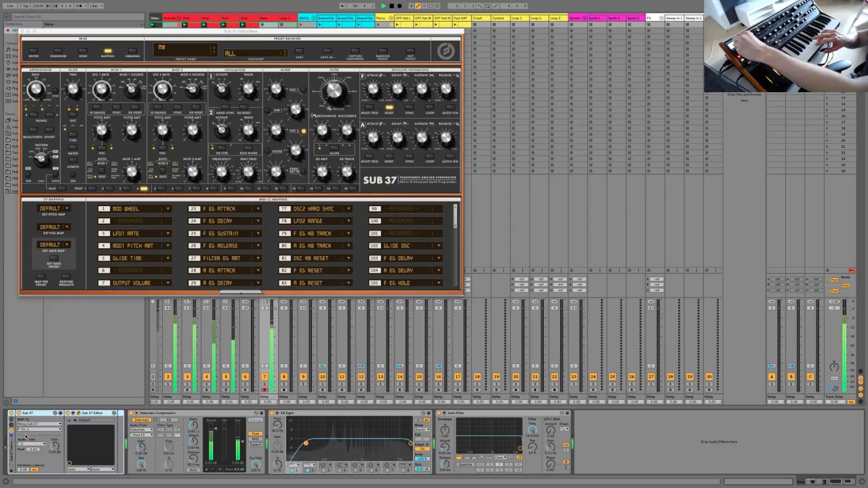The height and width of the screenshot is (488, 868).
Task: Click the Filter F envelope Reset button
Action: click(389, 107)
